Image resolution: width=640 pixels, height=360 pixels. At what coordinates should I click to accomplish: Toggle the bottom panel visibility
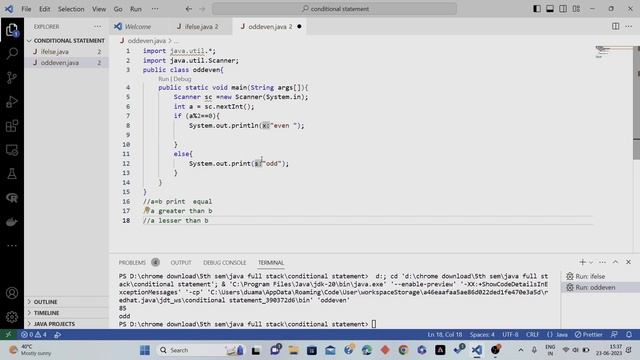pyautogui.click(x=550, y=9)
